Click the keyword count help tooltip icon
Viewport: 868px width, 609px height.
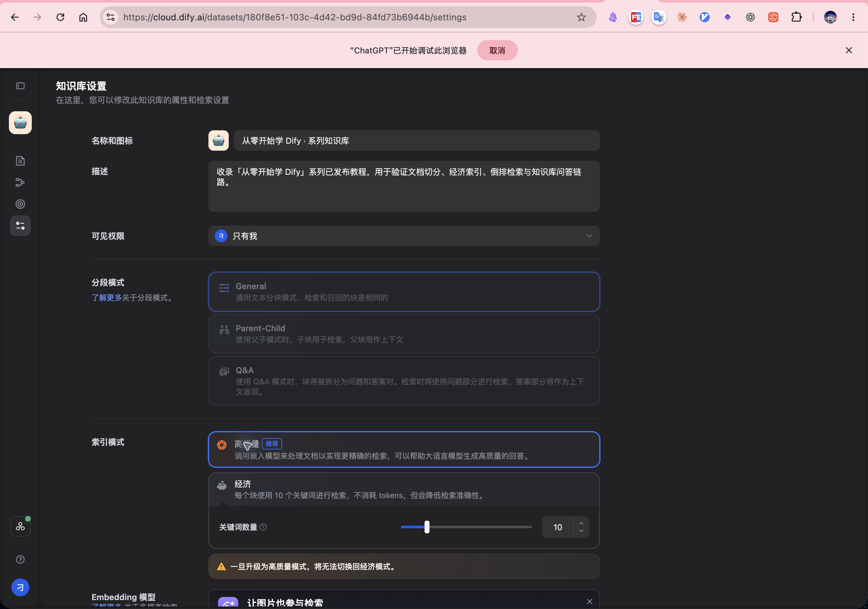coord(263,527)
